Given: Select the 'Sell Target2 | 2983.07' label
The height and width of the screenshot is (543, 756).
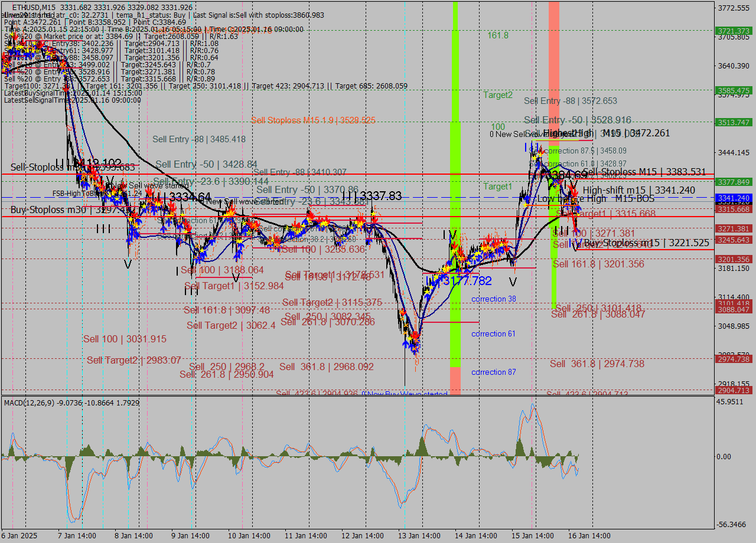Looking at the screenshot, I should click(134, 360).
